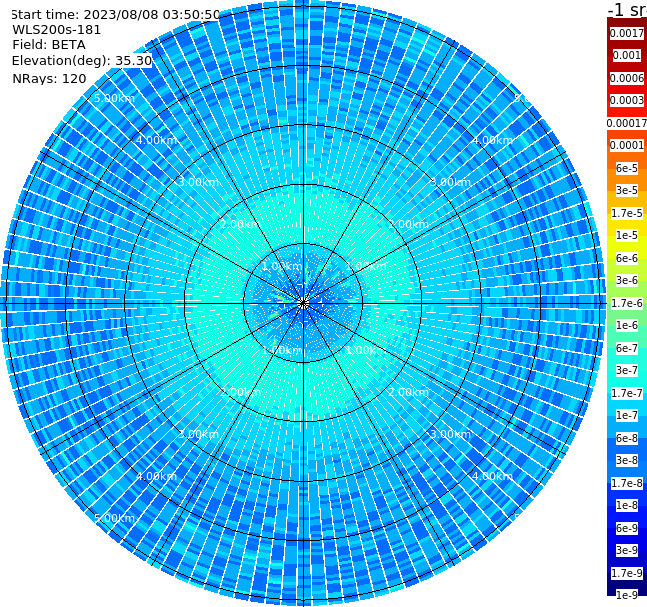
Task: Click the 1e-7 light blue colorbar label
Action: coord(627,416)
